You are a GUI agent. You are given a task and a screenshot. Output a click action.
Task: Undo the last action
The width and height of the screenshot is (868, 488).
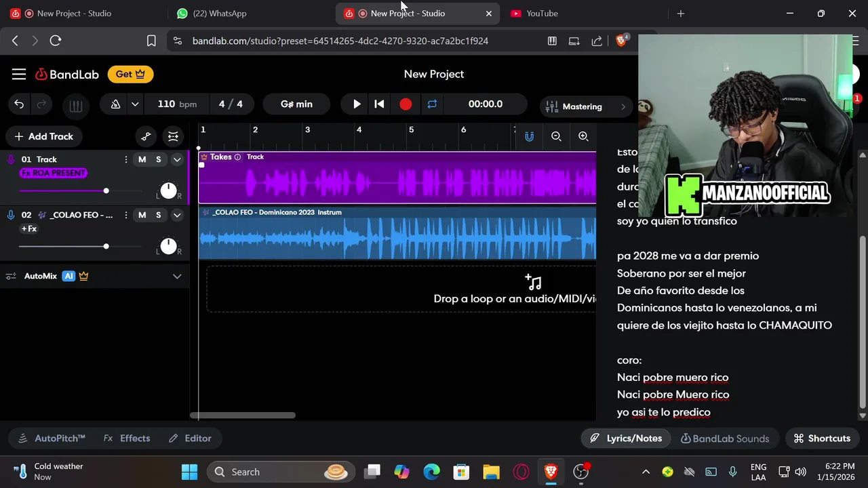click(x=19, y=104)
